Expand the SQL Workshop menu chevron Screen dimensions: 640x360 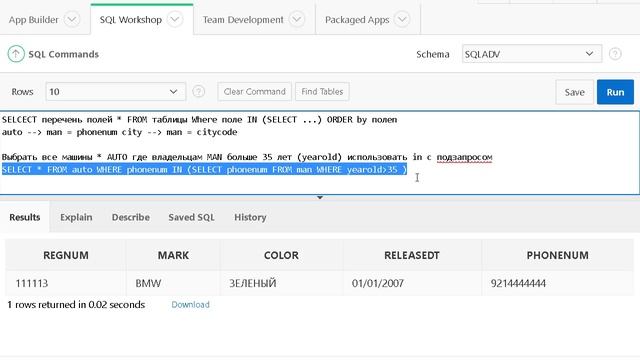click(x=175, y=19)
